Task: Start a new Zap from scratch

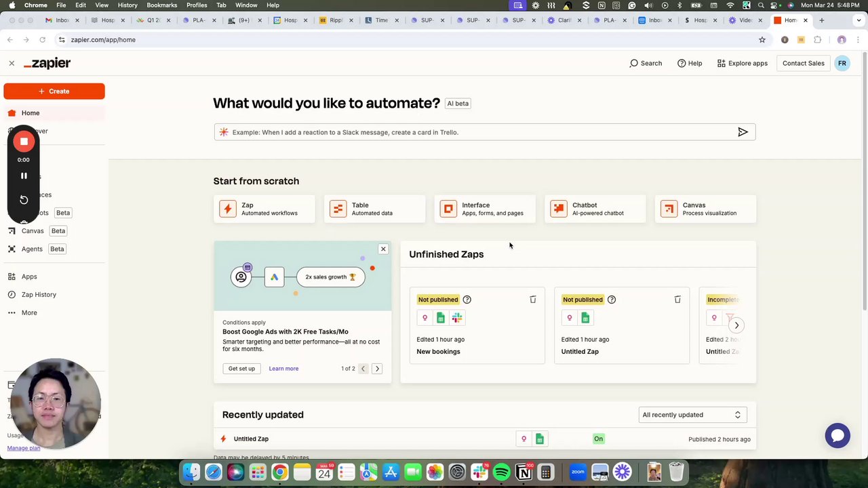Action: [x=264, y=209]
